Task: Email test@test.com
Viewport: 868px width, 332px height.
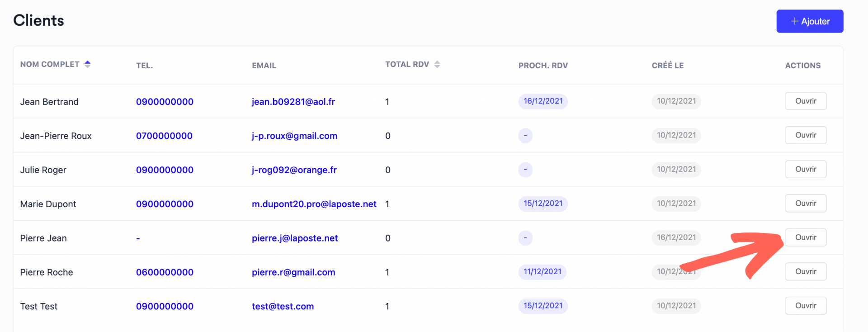Action: (x=283, y=306)
